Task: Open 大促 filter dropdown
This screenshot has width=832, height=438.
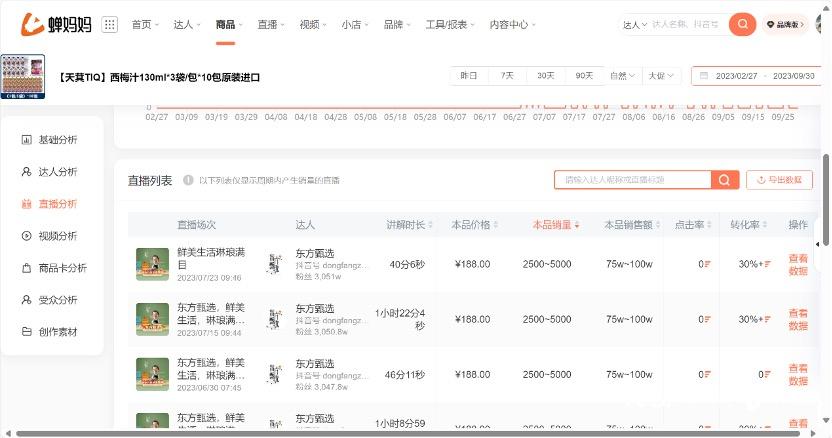Action: pyautogui.click(x=661, y=76)
